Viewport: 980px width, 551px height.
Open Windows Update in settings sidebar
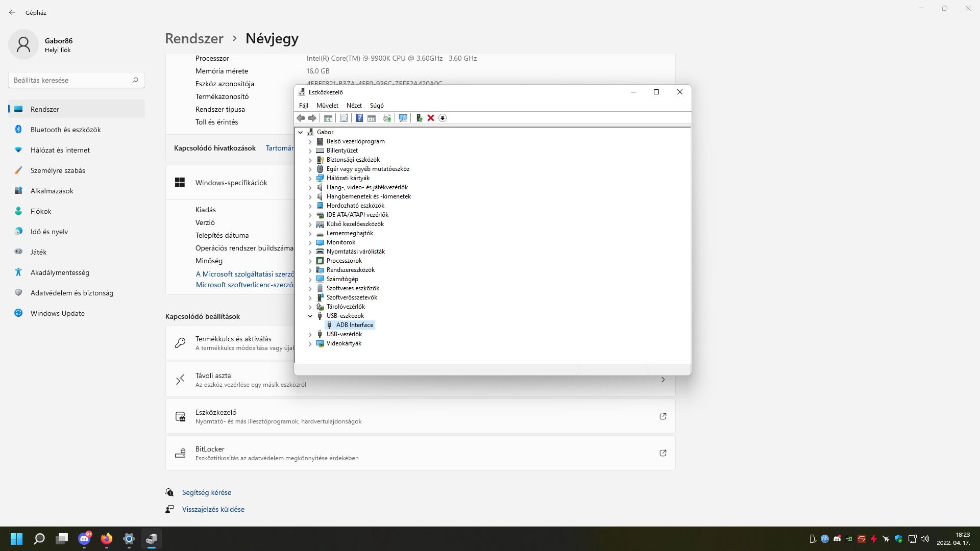tap(57, 313)
